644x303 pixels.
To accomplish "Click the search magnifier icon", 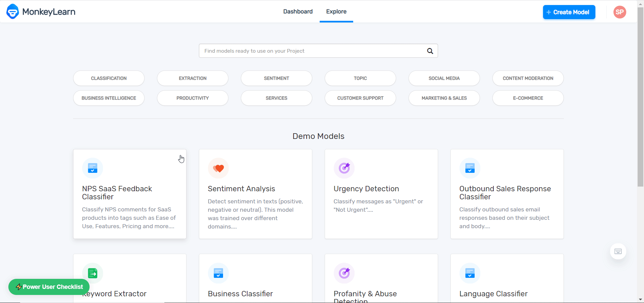I will click(430, 51).
